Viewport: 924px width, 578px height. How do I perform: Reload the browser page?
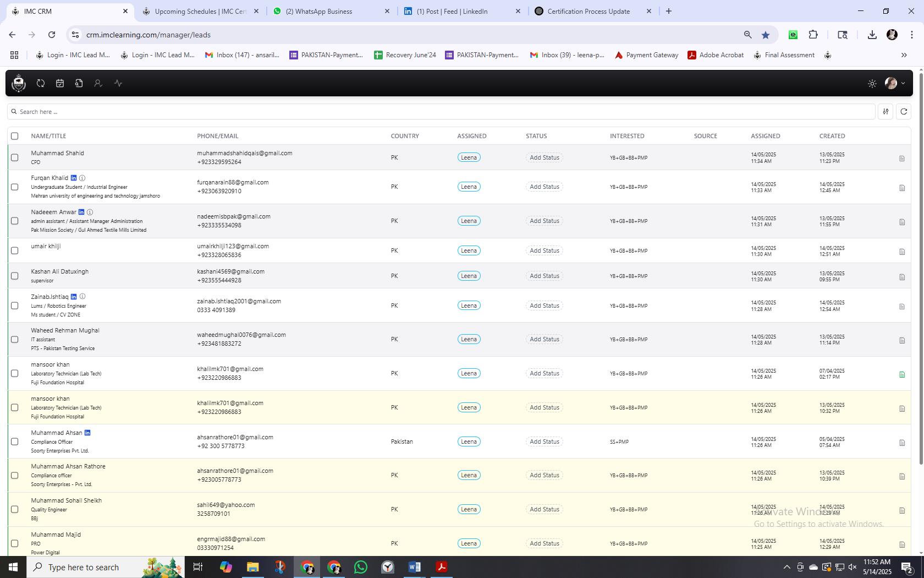(x=52, y=35)
